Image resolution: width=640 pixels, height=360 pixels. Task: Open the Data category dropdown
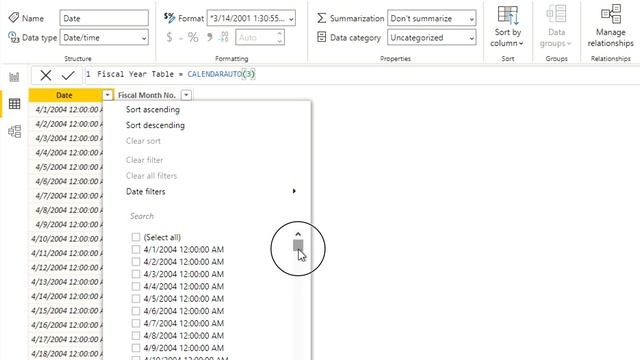[471, 38]
